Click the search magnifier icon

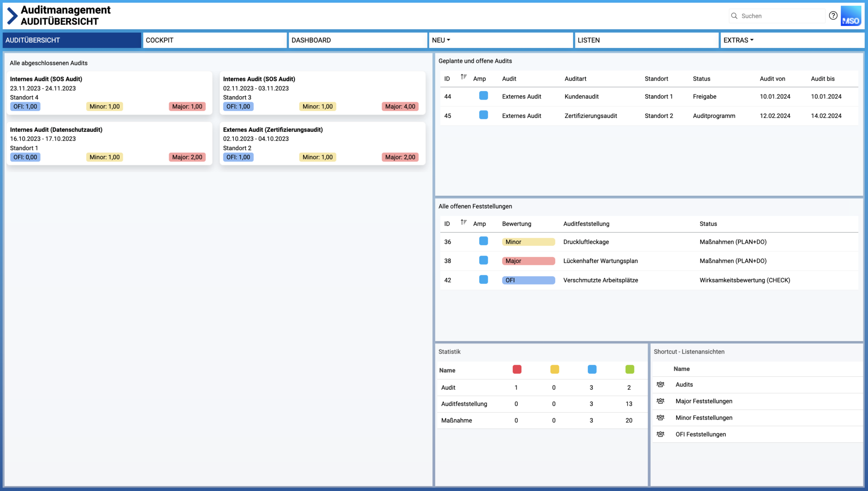(x=734, y=16)
